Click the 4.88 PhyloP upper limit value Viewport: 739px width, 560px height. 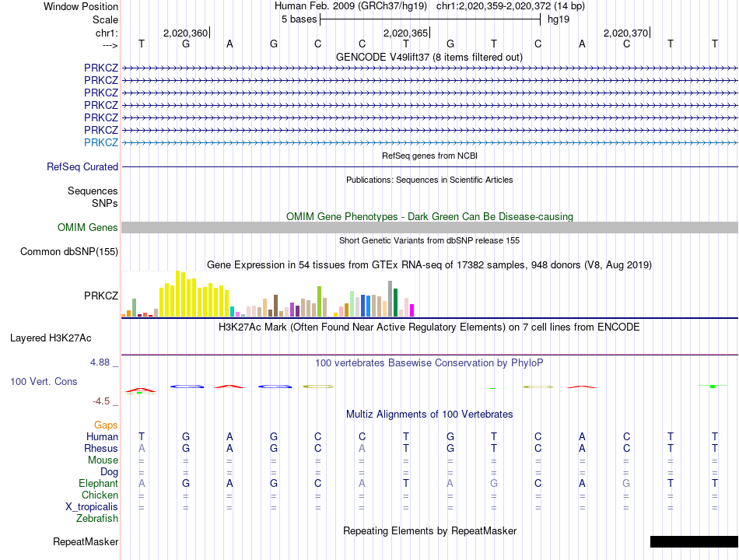point(100,362)
